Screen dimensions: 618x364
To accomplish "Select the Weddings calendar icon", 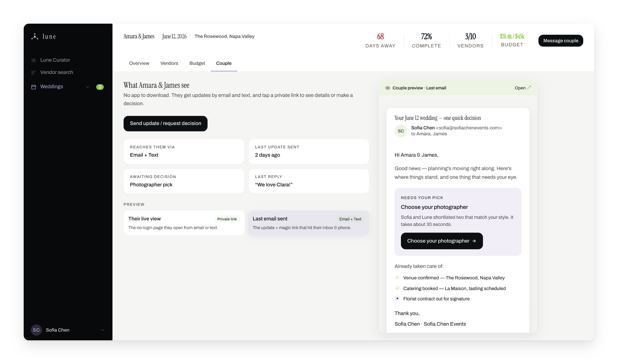I will (33, 87).
